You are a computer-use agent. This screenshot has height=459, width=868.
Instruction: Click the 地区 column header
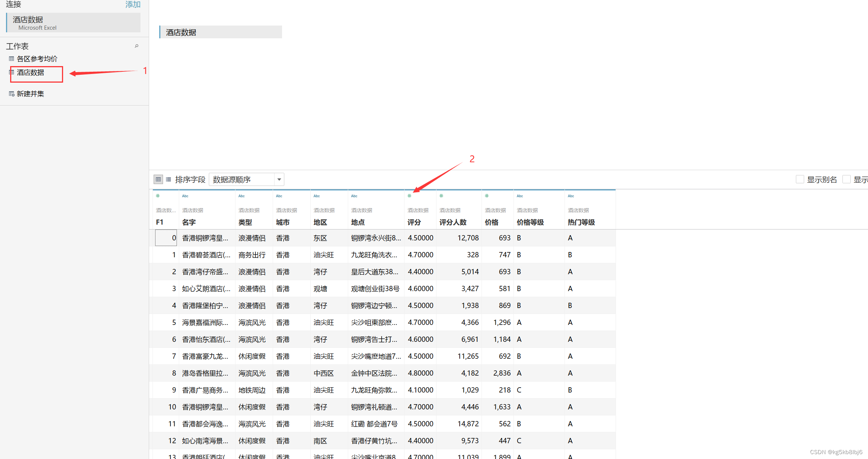320,222
